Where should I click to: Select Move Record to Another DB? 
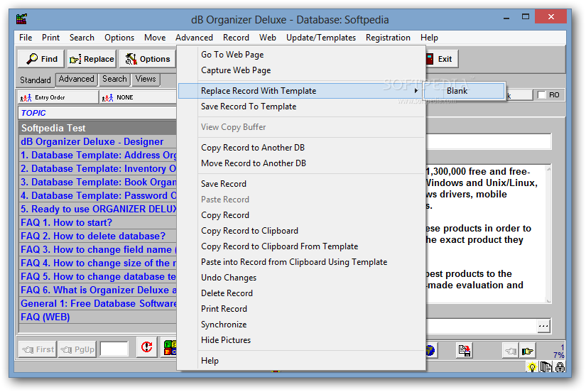[302, 163]
